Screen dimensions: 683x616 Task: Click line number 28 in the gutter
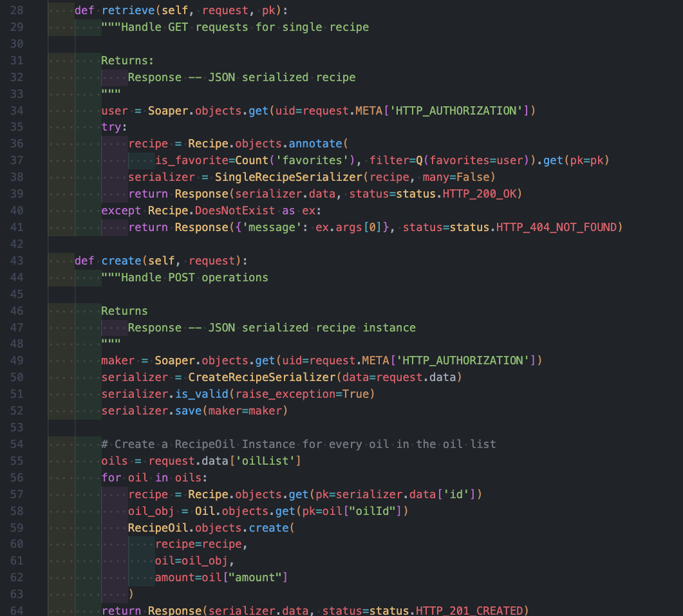tap(17, 10)
